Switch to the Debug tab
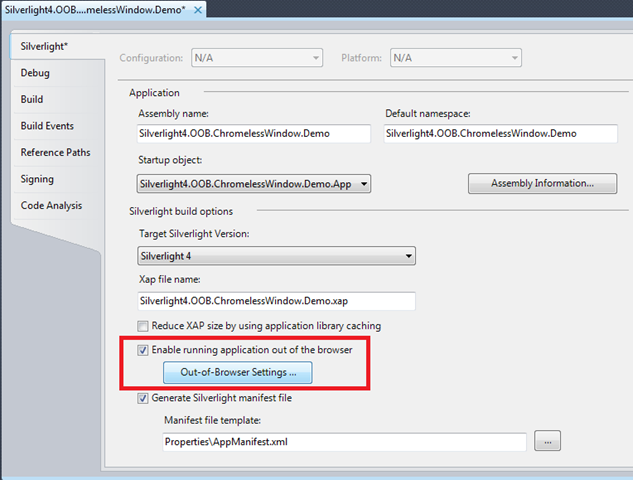Screen dimensions: 633x480 (x=35, y=73)
